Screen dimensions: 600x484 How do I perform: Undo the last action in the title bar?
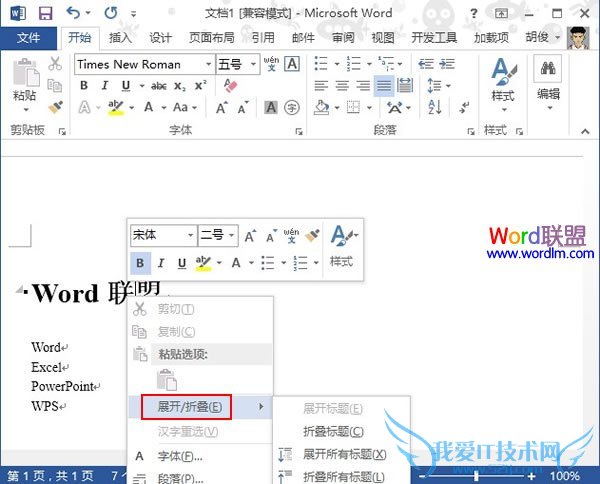pos(73,13)
